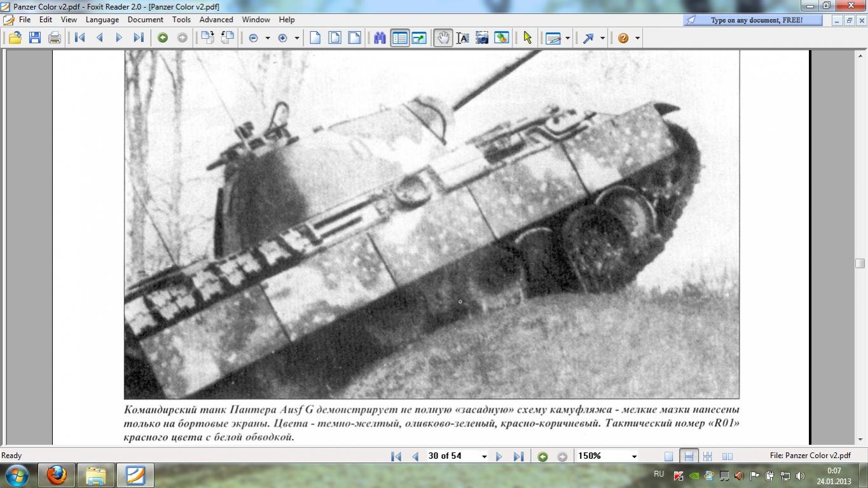Expand the typewriter tool dropdown
Screen dimensions: 868x488
pyautogui.click(x=567, y=38)
